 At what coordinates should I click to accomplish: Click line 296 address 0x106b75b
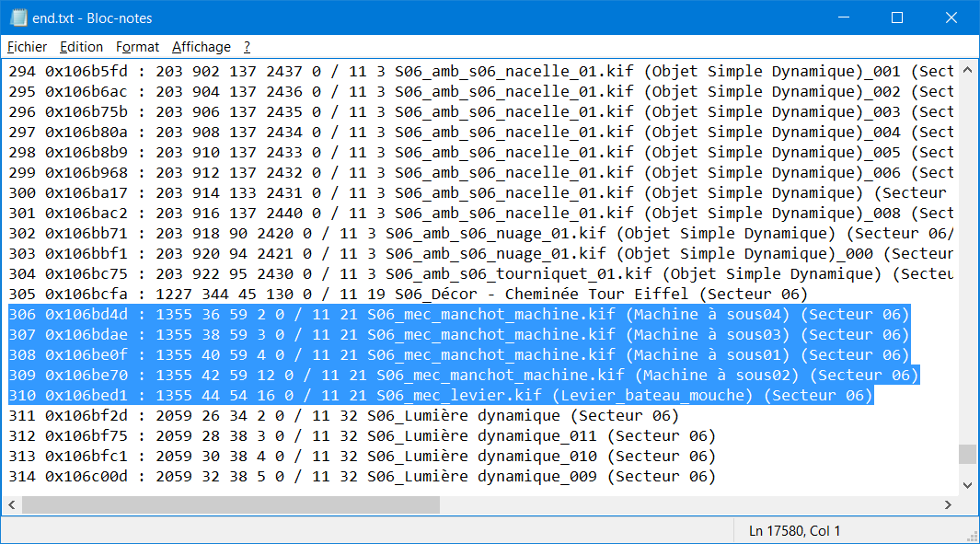[x=86, y=112]
